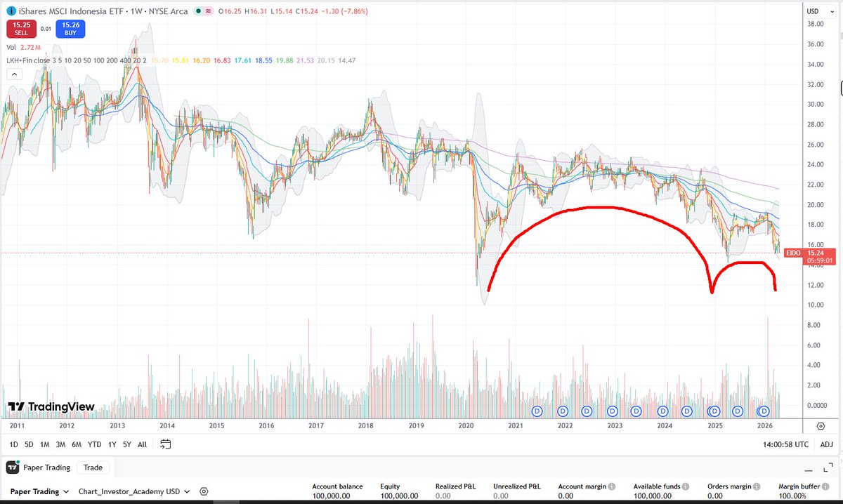843x504 pixels.
Task: Click the 2018 label on time axis
Action: click(365, 426)
